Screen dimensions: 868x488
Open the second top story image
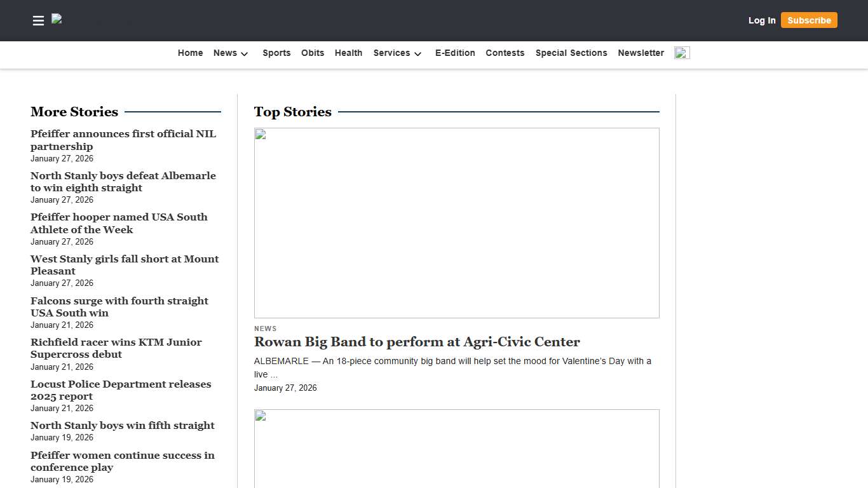click(x=456, y=448)
